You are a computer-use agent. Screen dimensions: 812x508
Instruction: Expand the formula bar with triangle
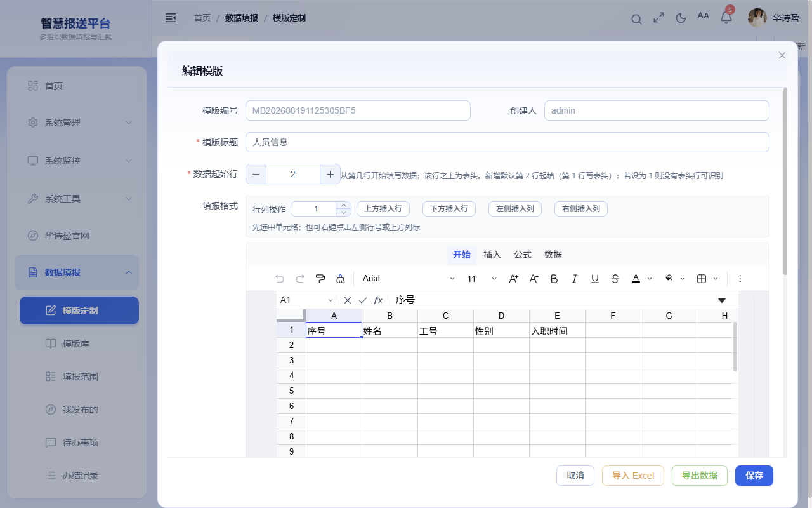click(722, 300)
